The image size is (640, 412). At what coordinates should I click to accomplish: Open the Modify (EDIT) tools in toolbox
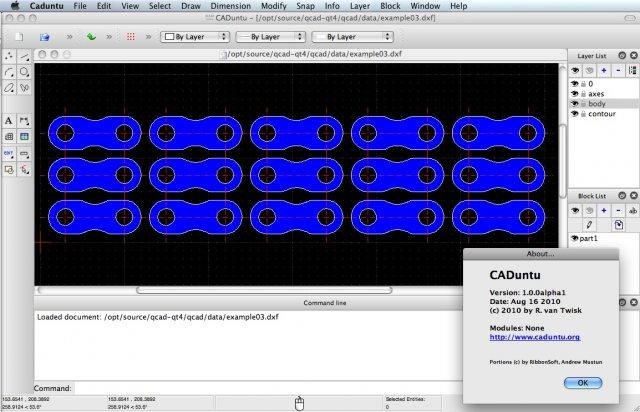[x=9, y=154]
